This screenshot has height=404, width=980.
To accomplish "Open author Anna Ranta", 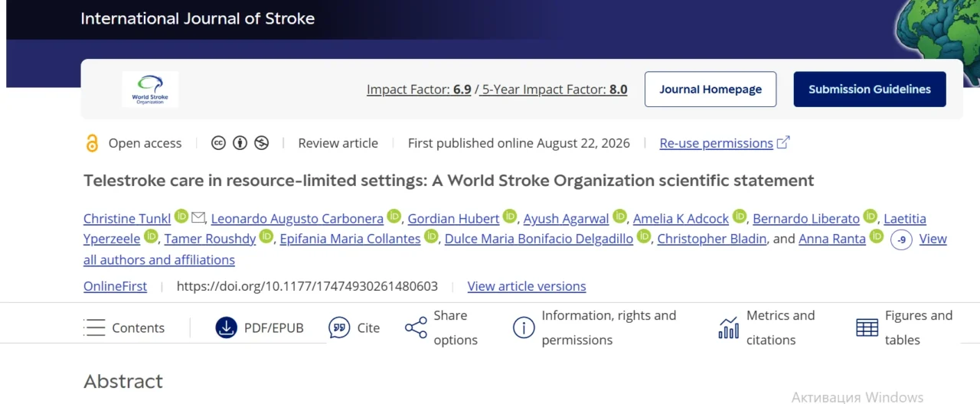I will [832, 239].
